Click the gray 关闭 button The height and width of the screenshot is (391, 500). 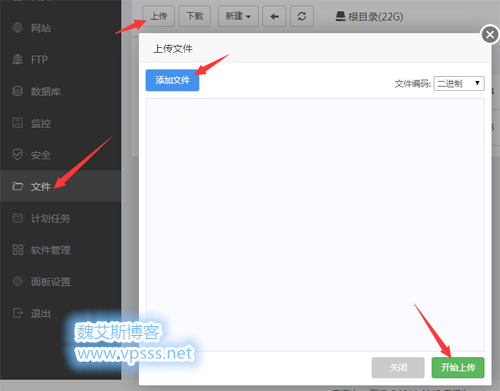[398, 367]
